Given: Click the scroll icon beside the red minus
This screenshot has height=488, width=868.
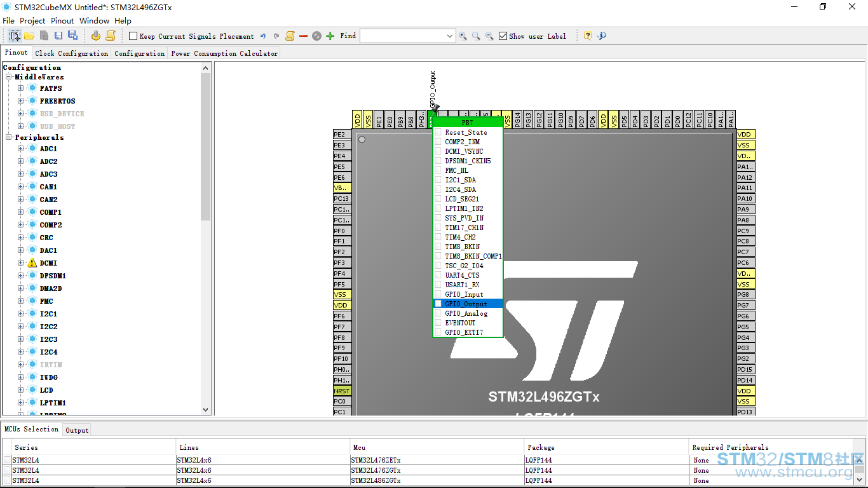Looking at the screenshot, I should (x=290, y=36).
